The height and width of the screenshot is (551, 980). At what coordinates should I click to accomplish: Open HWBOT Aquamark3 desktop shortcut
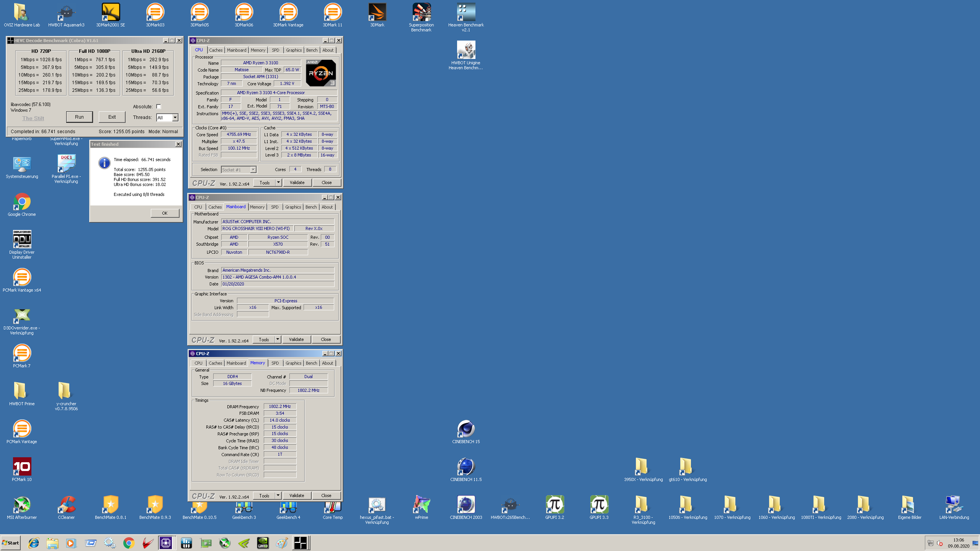[x=66, y=15]
